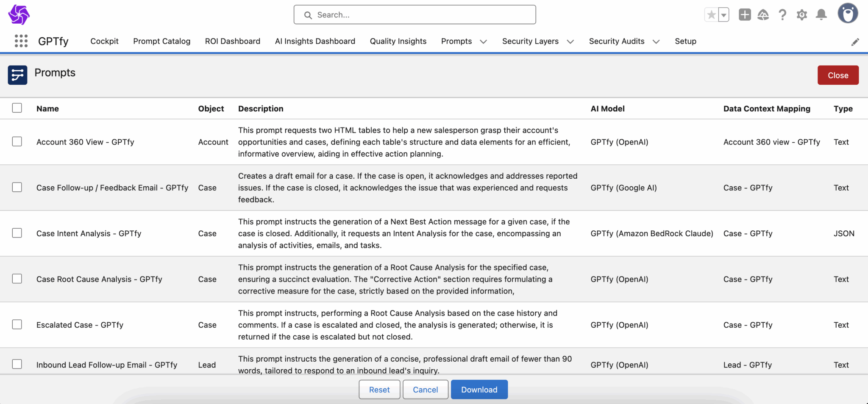Expand the Security Layers dropdown chevron
Viewport: 868px width, 404px height.
(x=570, y=42)
